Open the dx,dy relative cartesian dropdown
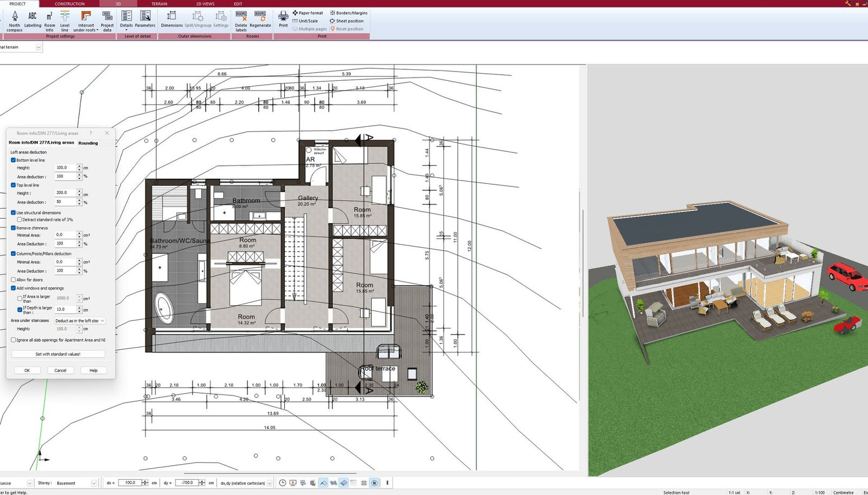Viewport: 868px width, 495px height. click(270, 483)
